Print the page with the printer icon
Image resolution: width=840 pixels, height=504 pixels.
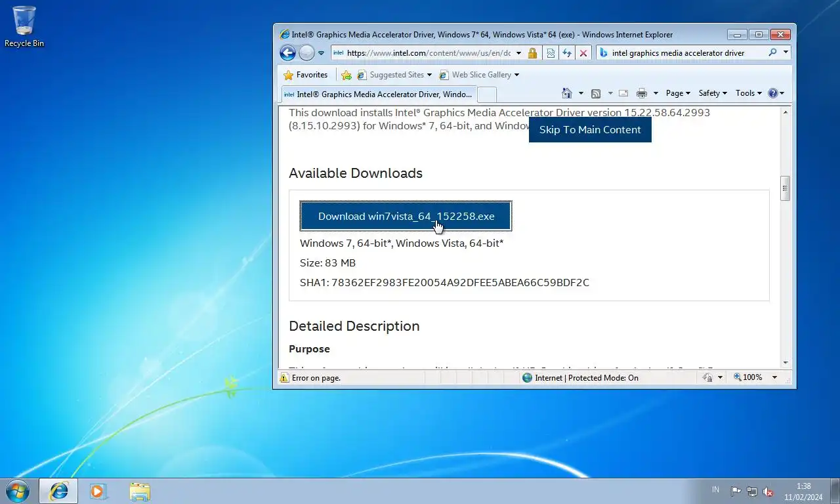coord(642,93)
